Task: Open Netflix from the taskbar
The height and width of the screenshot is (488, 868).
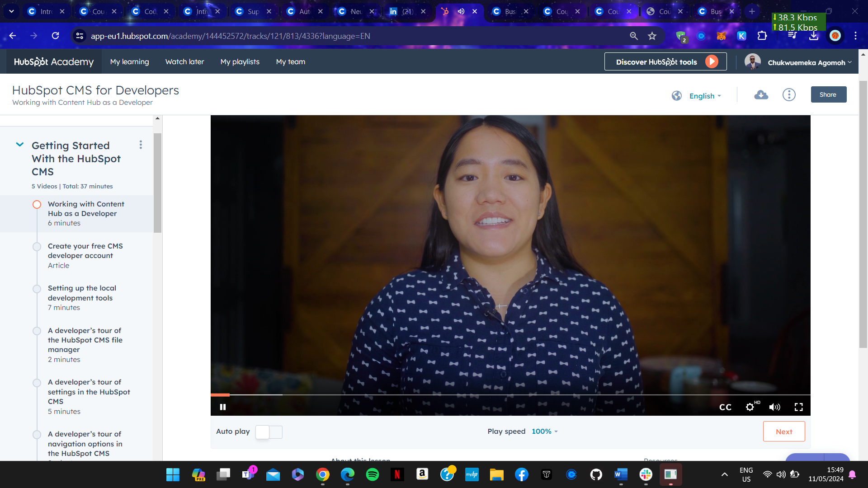Action: [397, 474]
